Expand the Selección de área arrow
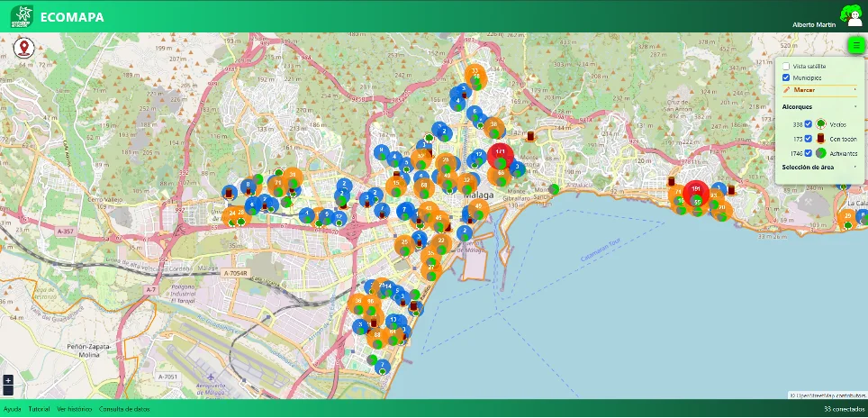 (x=854, y=167)
